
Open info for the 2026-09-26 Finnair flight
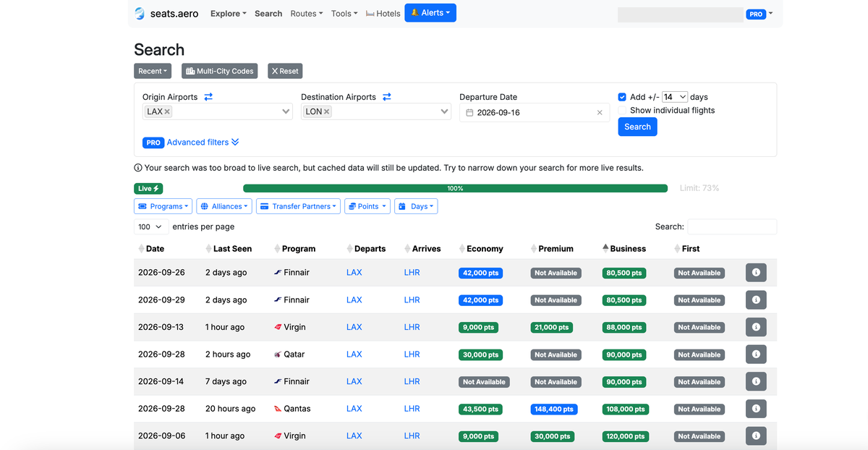(x=756, y=273)
